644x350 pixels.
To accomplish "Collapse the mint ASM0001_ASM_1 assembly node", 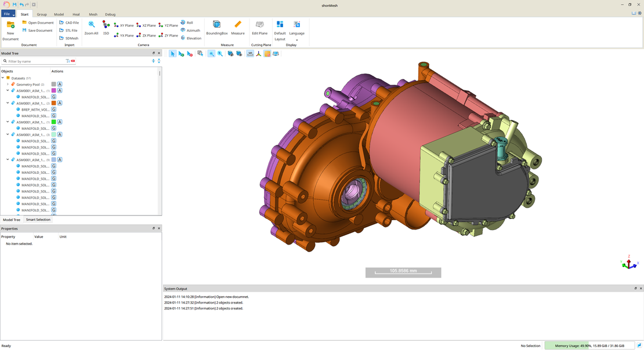I will (x=8, y=134).
